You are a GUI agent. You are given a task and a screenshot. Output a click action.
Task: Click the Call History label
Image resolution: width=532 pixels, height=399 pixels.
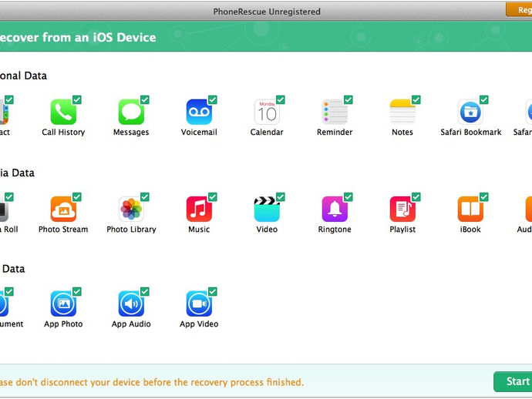(63, 132)
